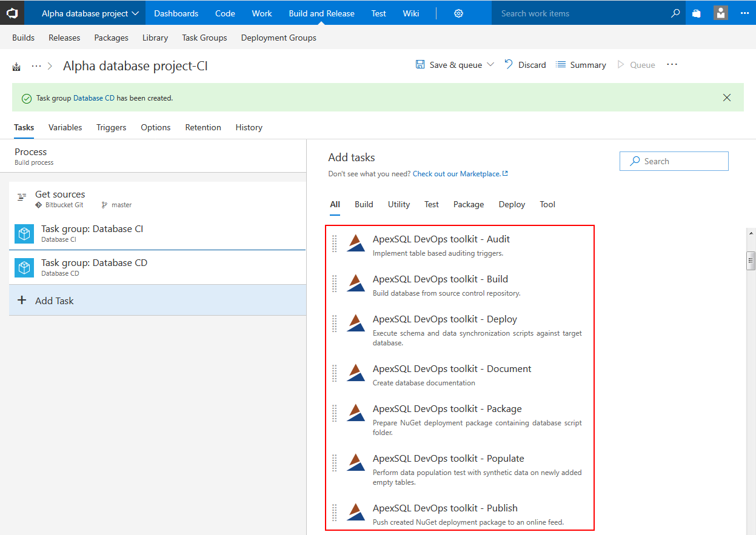Switch to the Options tab
Image resolution: width=756 pixels, height=535 pixels.
point(156,127)
